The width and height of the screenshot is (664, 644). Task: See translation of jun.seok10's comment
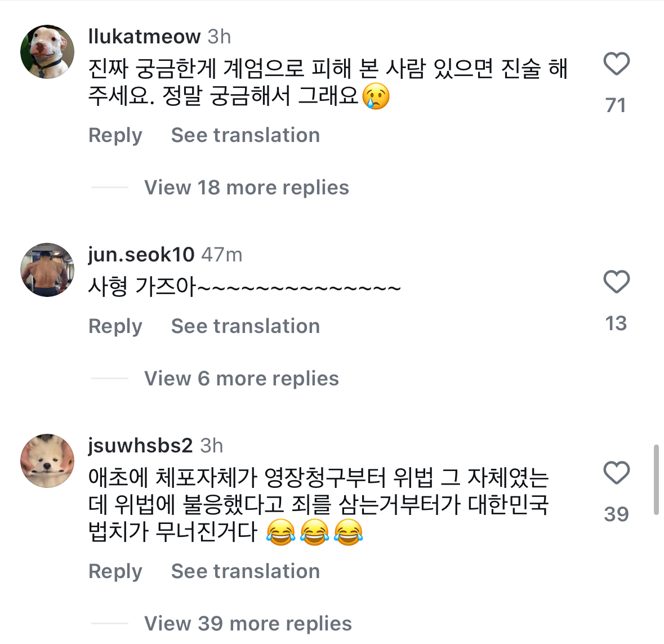click(246, 326)
